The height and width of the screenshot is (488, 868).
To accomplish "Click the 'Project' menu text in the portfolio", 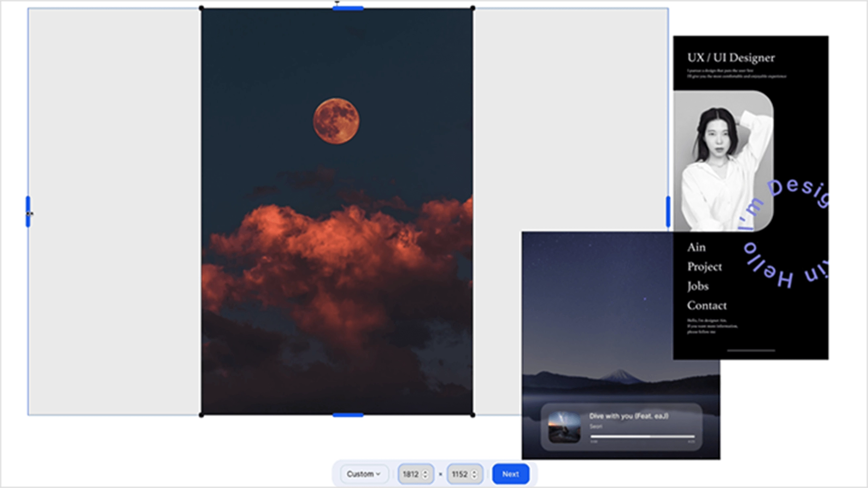I will pyautogui.click(x=704, y=267).
